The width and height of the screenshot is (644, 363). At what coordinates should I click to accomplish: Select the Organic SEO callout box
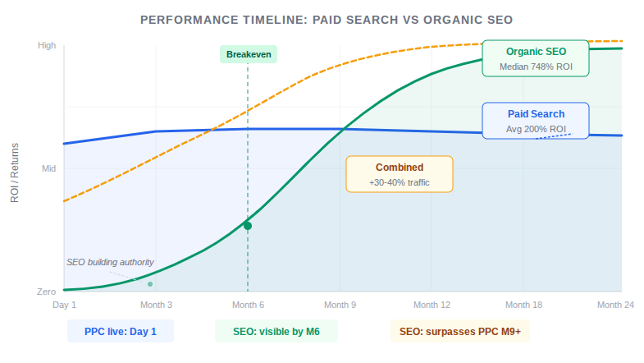(x=536, y=58)
